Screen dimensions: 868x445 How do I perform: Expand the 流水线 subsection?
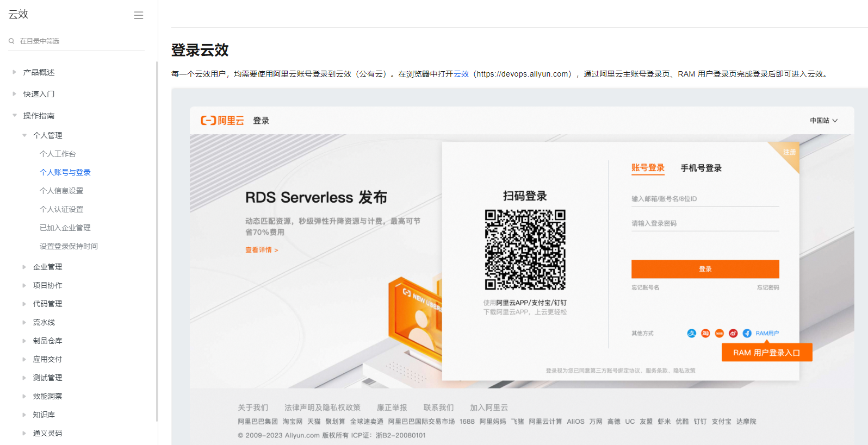24,322
